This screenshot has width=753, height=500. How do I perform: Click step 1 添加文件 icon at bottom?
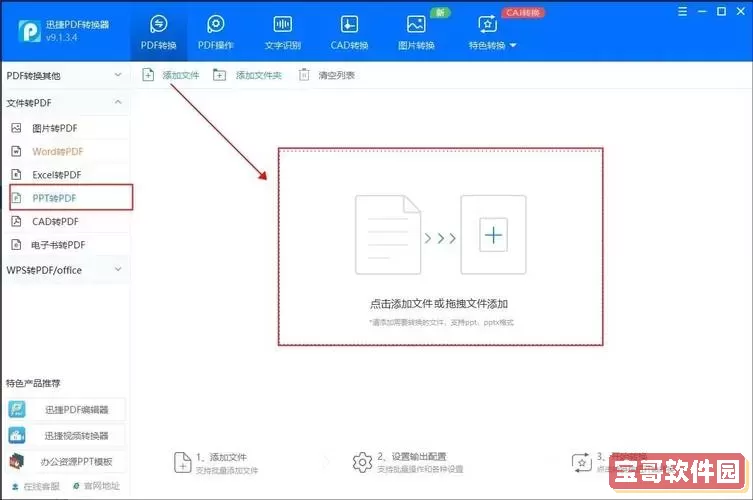182,463
